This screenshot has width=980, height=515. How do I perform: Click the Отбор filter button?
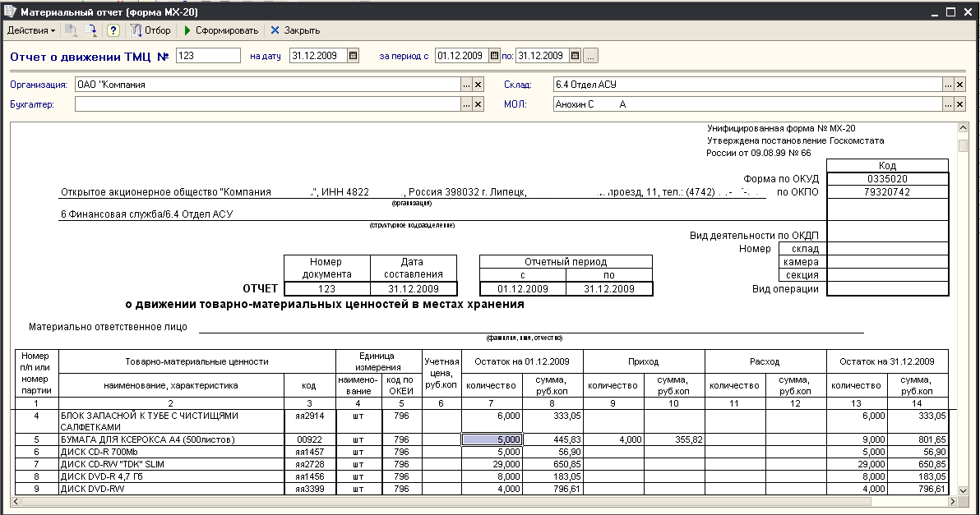pyautogui.click(x=150, y=30)
